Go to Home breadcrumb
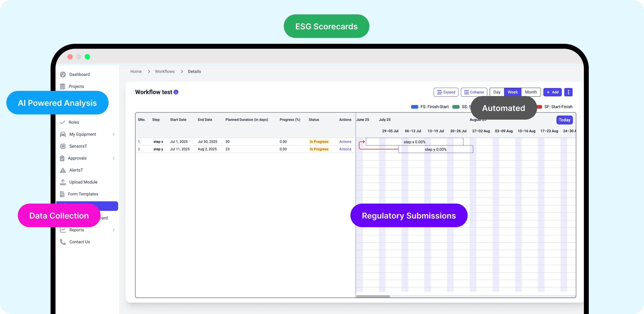Viewport: 644px width, 314px height. tap(136, 71)
